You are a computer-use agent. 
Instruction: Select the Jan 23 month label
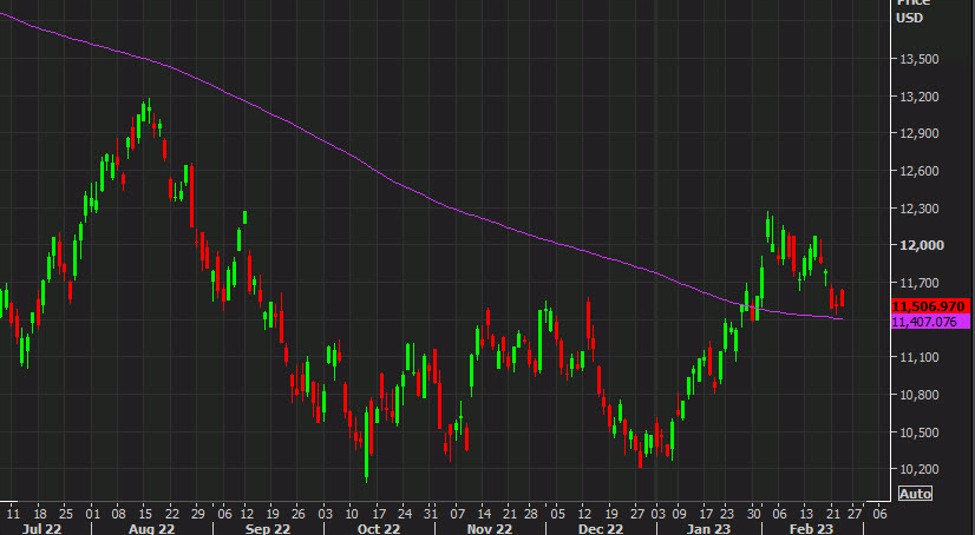click(x=709, y=529)
